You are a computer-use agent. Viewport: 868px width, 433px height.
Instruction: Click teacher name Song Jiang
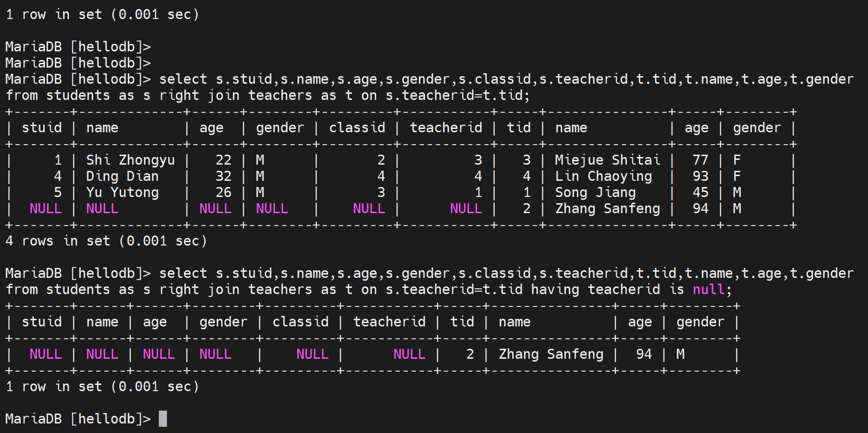click(x=595, y=192)
